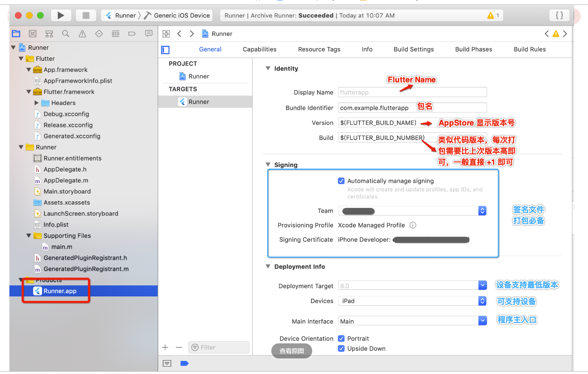Open the Report navigator speech bubble icon
The image size is (588, 374).
(x=149, y=34)
